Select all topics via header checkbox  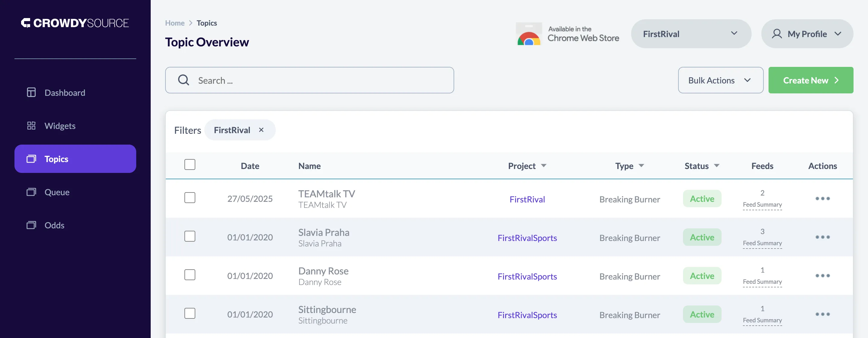190,164
